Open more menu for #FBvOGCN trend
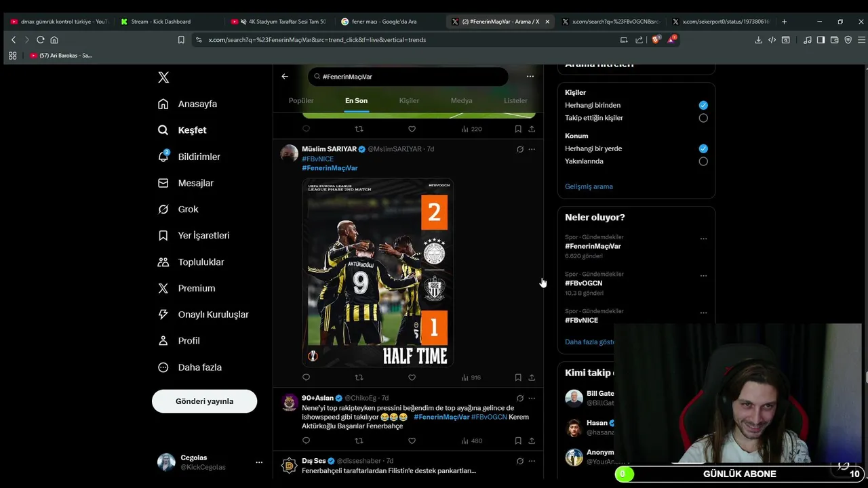Viewport: 868px width, 488px height. click(703, 276)
